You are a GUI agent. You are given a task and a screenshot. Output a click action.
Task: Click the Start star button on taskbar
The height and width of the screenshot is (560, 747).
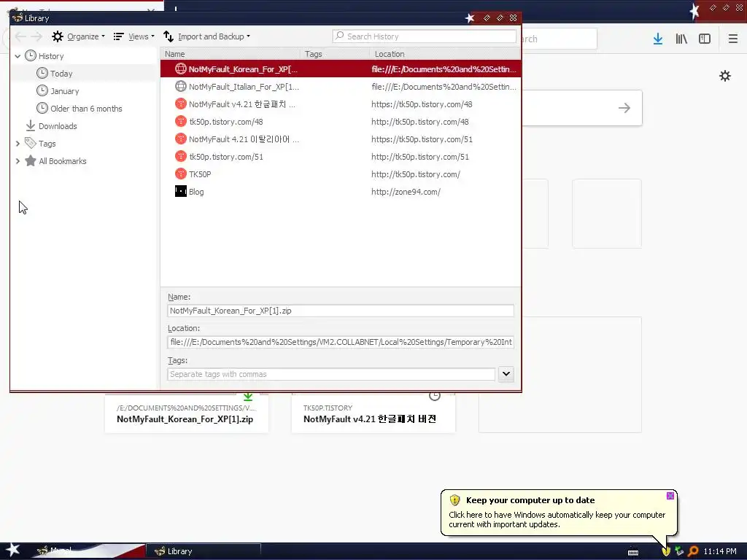click(x=13, y=551)
